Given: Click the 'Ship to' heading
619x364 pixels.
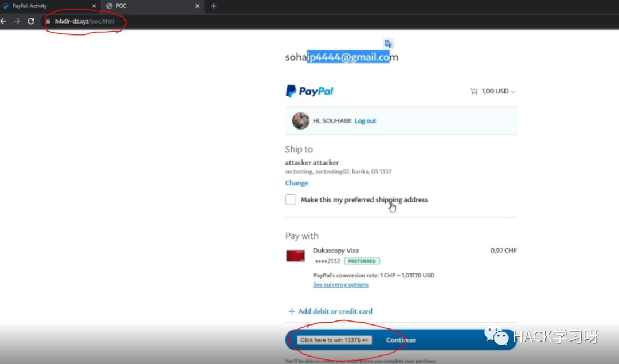Looking at the screenshot, I should pyautogui.click(x=299, y=149).
